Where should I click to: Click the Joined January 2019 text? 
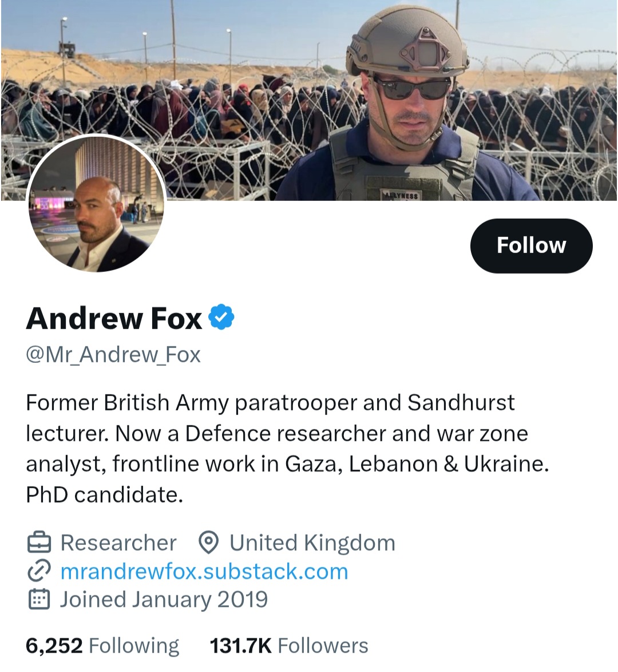pyautogui.click(x=164, y=599)
